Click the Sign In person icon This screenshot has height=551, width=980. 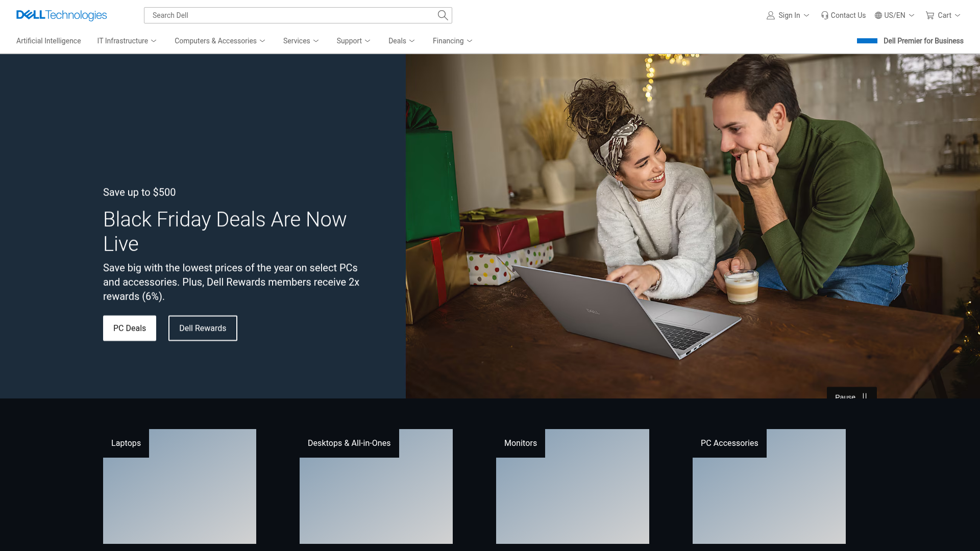click(770, 15)
